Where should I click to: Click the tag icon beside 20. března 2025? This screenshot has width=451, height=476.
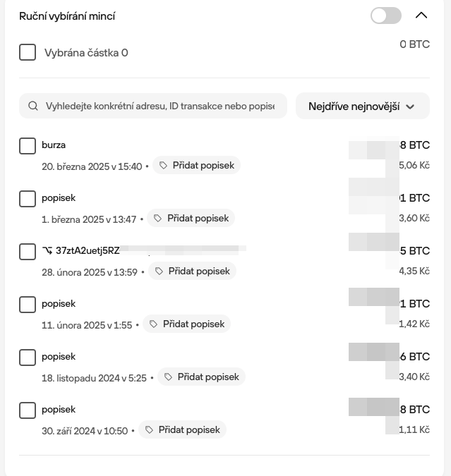(164, 166)
